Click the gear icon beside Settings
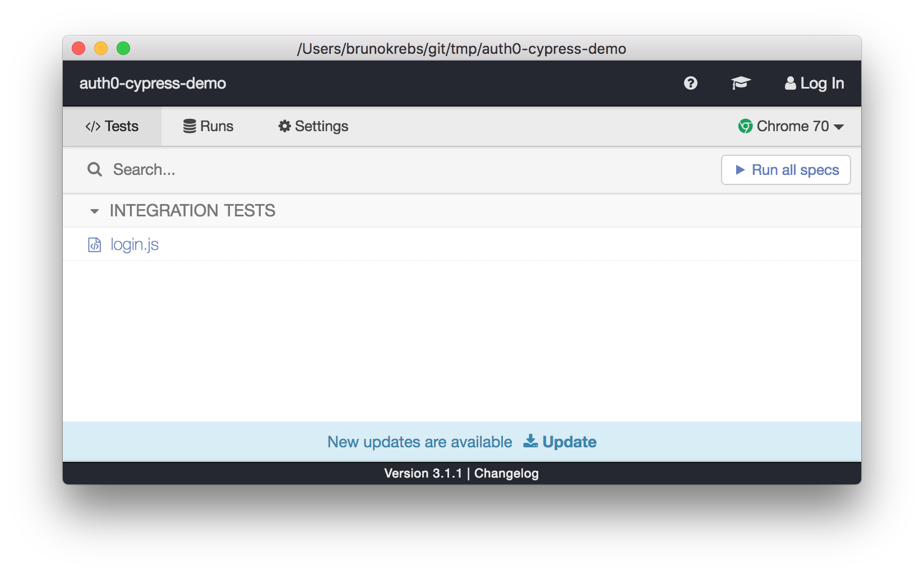 coord(285,126)
